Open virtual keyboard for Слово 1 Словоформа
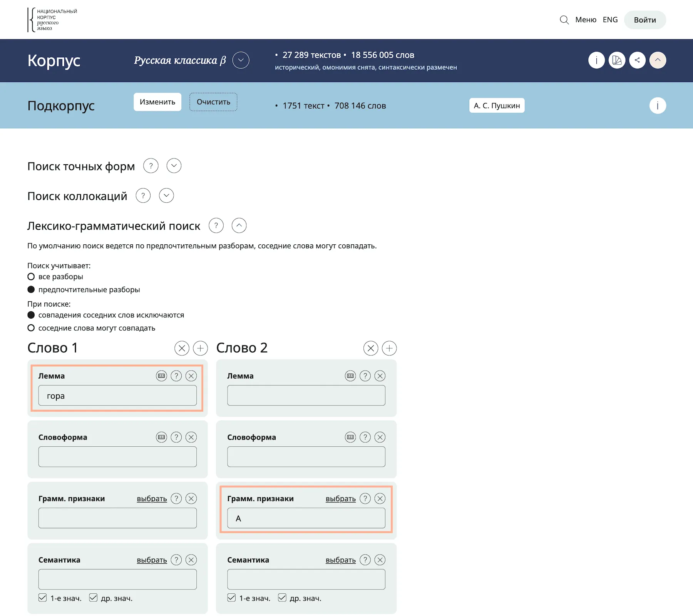The width and height of the screenshot is (693, 616). (x=161, y=437)
